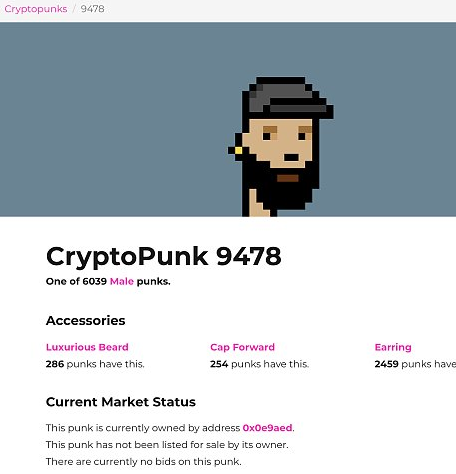Click the Current Market Status heading
The width and height of the screenshot is (456, 474).
(121, 402)
